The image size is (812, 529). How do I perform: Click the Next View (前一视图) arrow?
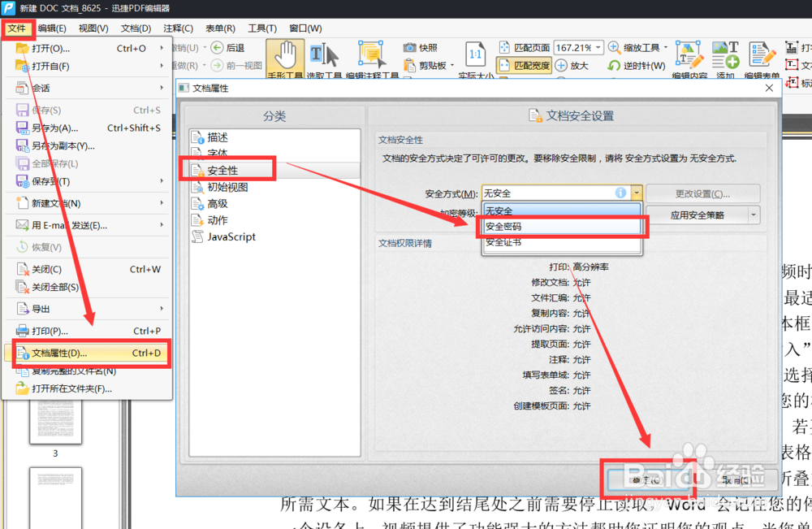tap(217, 66)
